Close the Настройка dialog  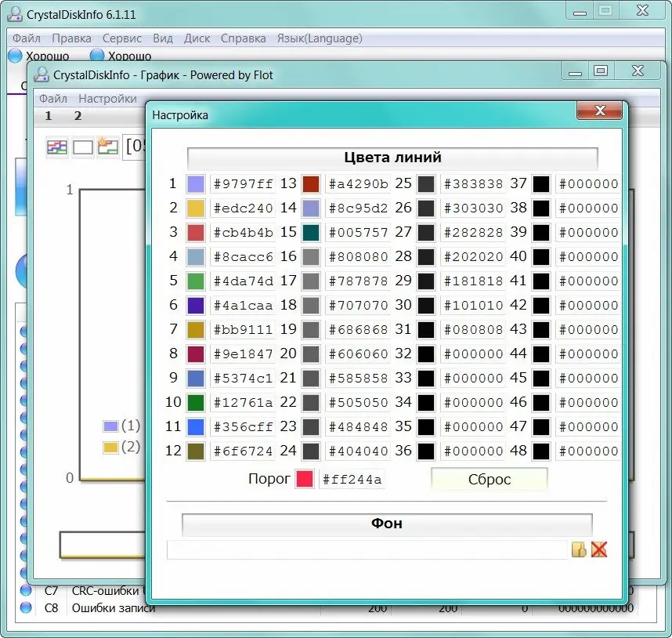tap(599, 111)
